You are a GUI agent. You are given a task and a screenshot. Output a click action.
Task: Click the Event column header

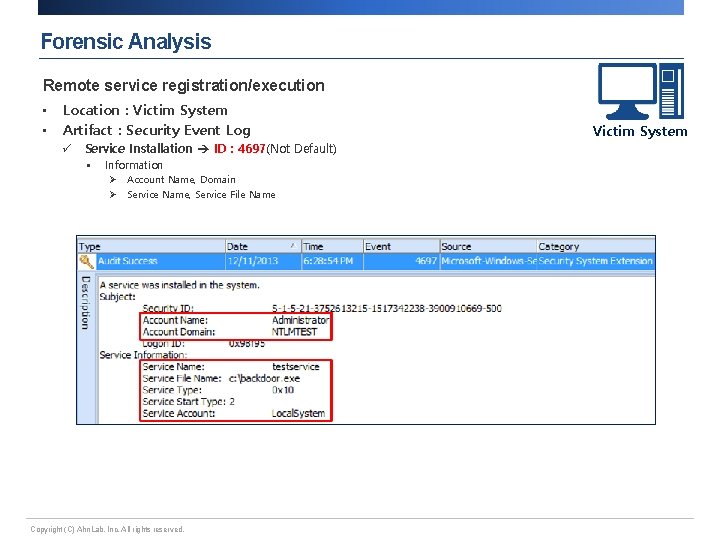pyautogui.click(x=401, y=246)
